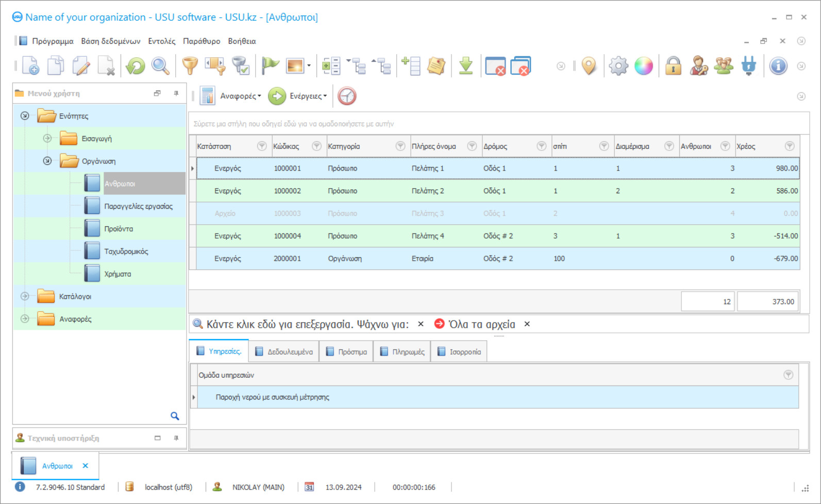Click 'Κάντε κλικ εδώ για επεξεργασία' filter link
821x504 pixels.
point(280,324)
